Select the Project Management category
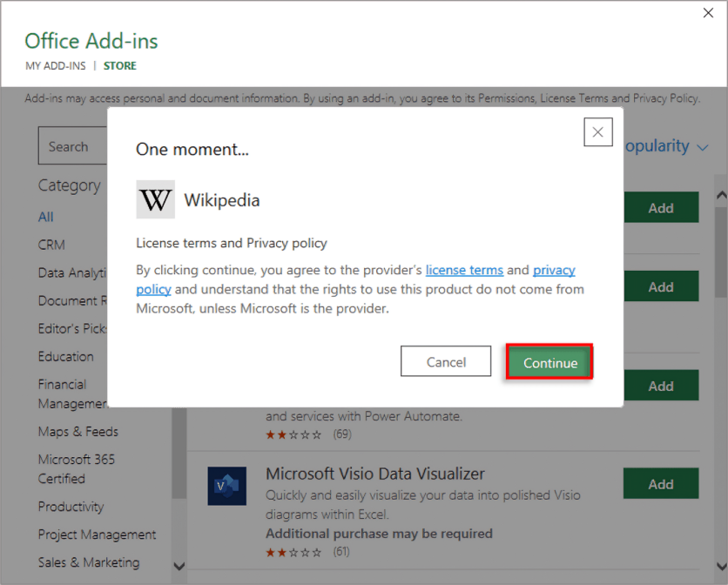This screenshot has height=585, width=728. point(97,535)
